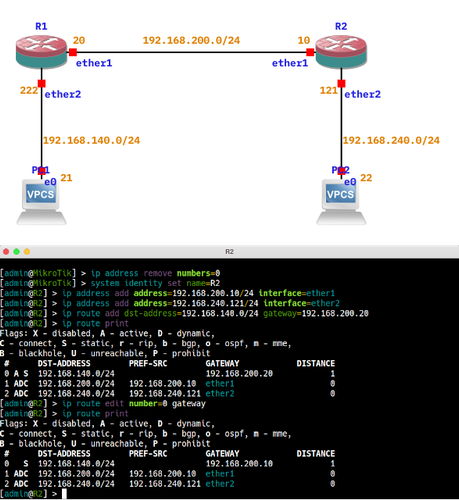Click the cursor at the last R2 prompt
Viewport: 459px width, 500px height.
(64, 494)
